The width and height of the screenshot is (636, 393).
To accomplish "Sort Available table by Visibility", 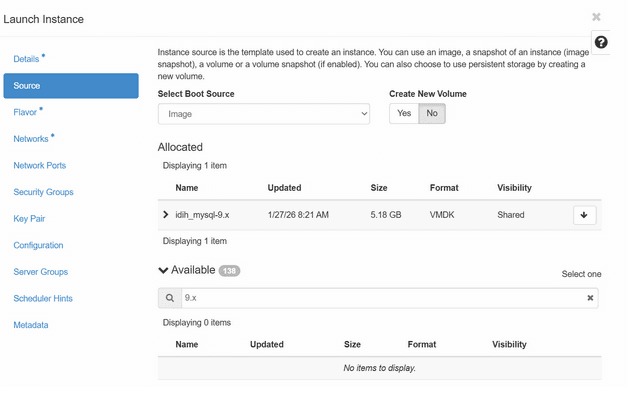I will coord(509,344).
